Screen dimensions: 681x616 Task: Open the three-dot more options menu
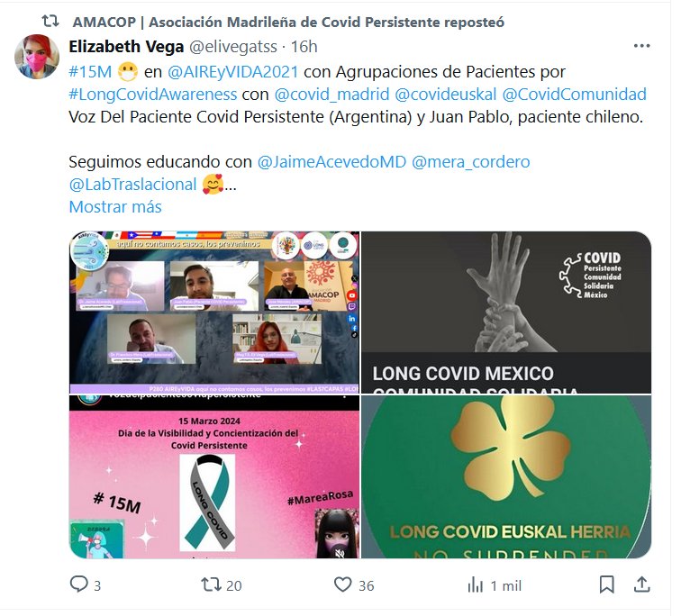point(641,46)
